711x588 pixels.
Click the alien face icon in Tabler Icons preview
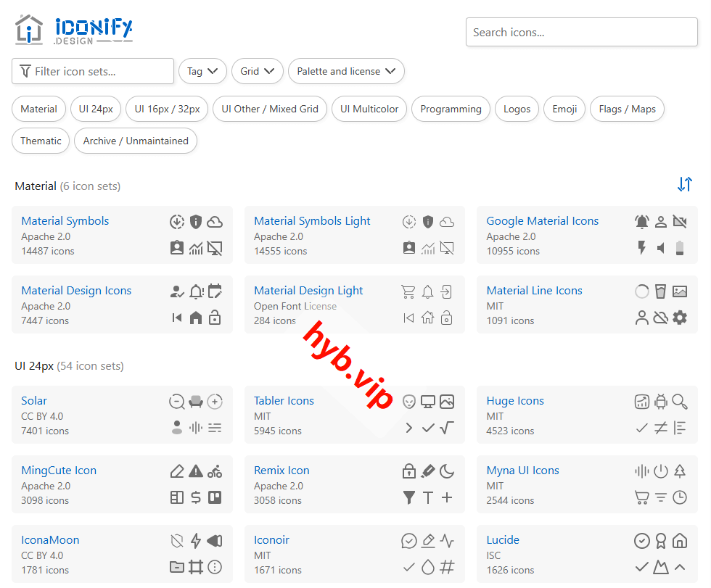(x=408, y=401)
